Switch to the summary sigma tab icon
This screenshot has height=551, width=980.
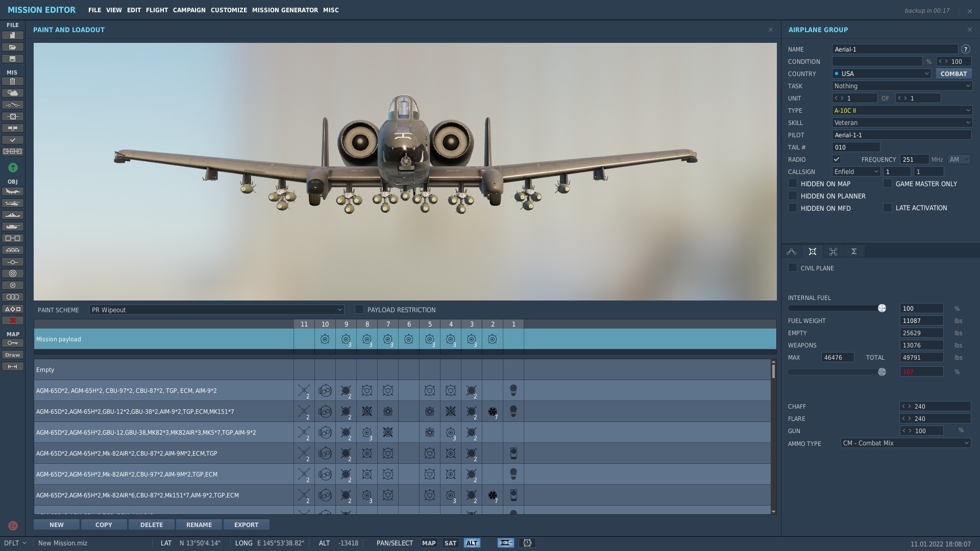pos(853,252)
